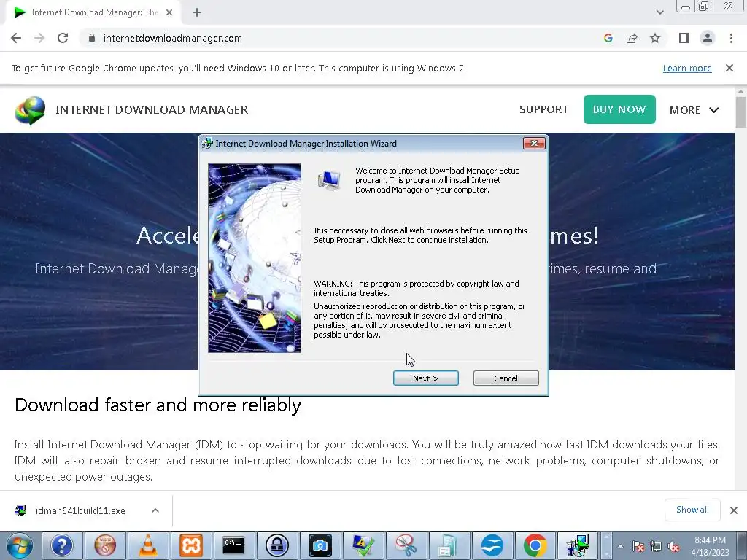Image resolution: width=747 pixels, height=560 pixels.
Task: Close the Internet Download Manager tab
Action: tap(169, 13)
